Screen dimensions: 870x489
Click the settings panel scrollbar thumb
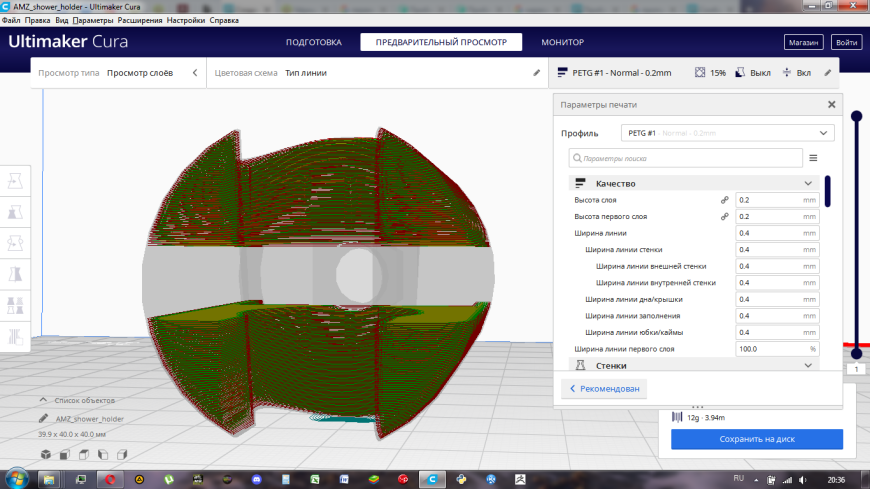pyautogui.click(x=828, y=191)
